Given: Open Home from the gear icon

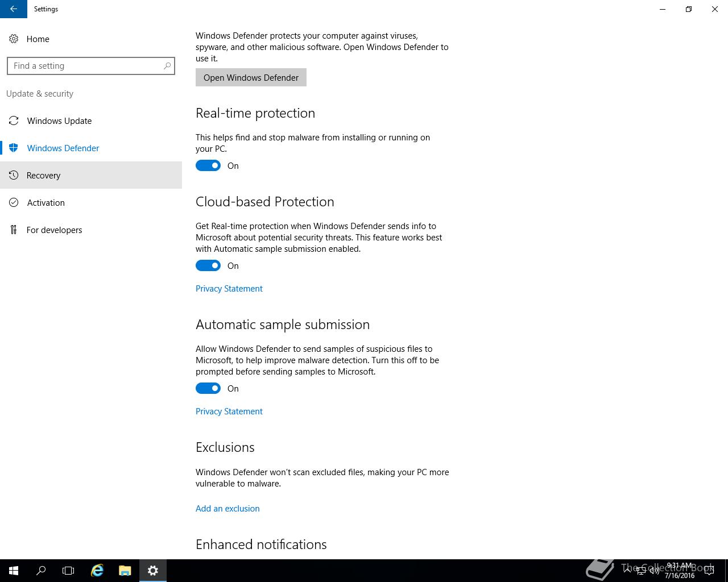Looking at the screenshot, I should [x=14, y=39].
